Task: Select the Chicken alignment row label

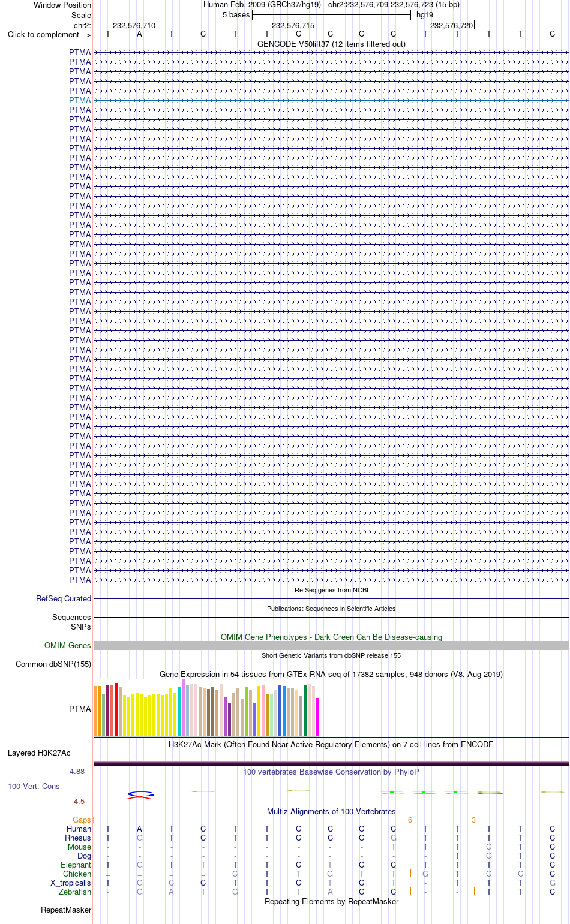Action: pyautogui.click(x=77, y=874)
